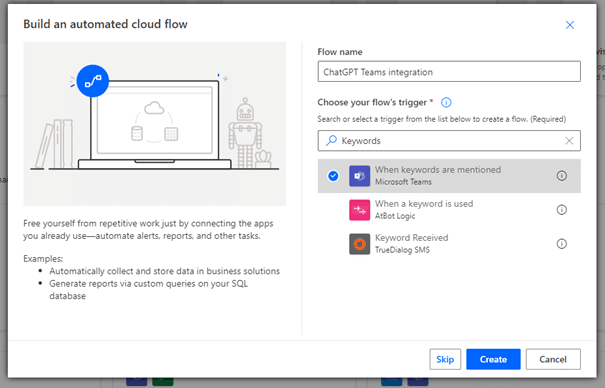This screenshot has width=605, height=388.
Task: Click the When keywords are mentioned label
Action: tap(438, 170)
